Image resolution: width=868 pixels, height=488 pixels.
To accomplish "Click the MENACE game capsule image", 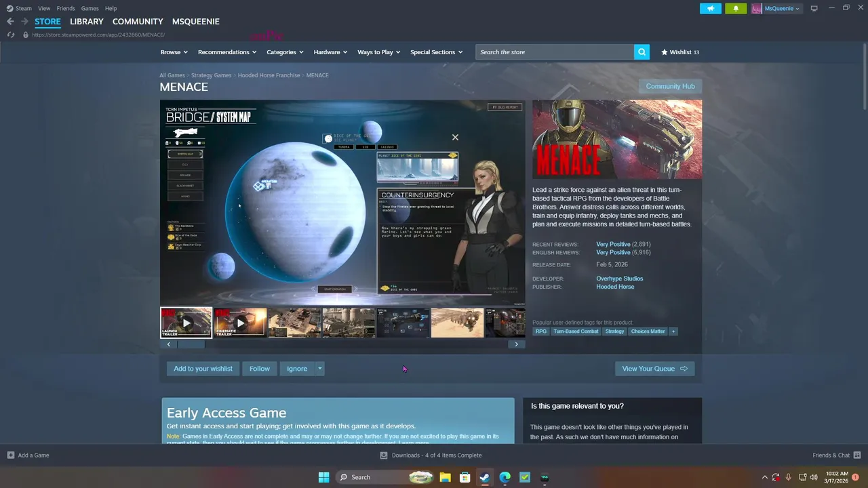I will click(617, 140).
